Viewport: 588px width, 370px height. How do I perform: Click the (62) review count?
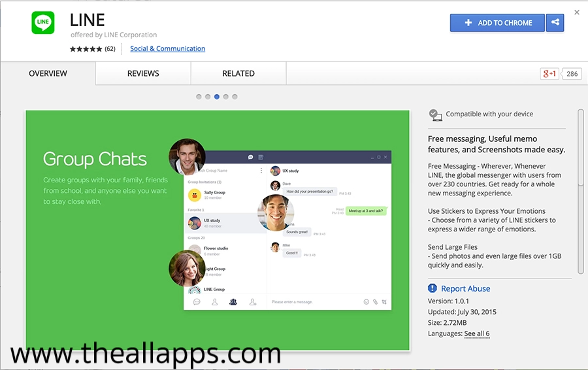[110, 49]
